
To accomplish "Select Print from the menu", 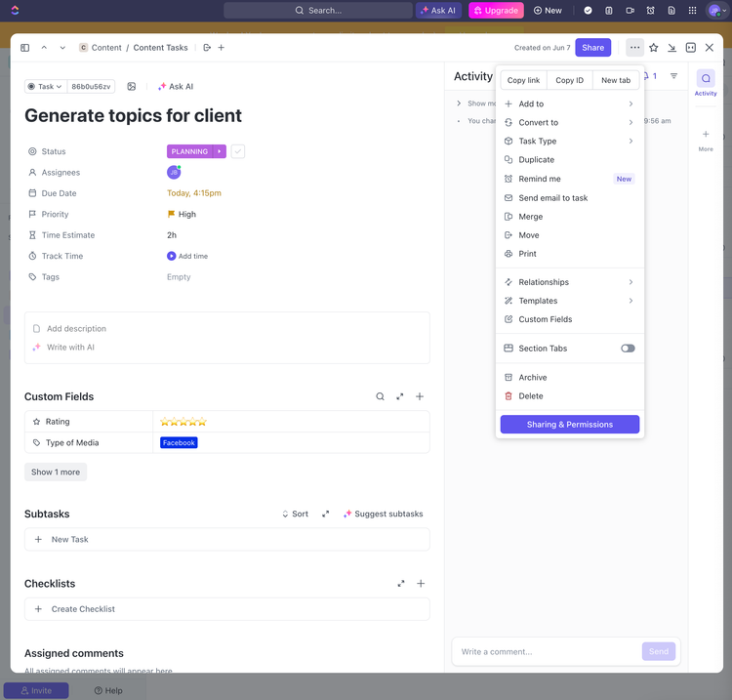I will [x=570, y=254].
